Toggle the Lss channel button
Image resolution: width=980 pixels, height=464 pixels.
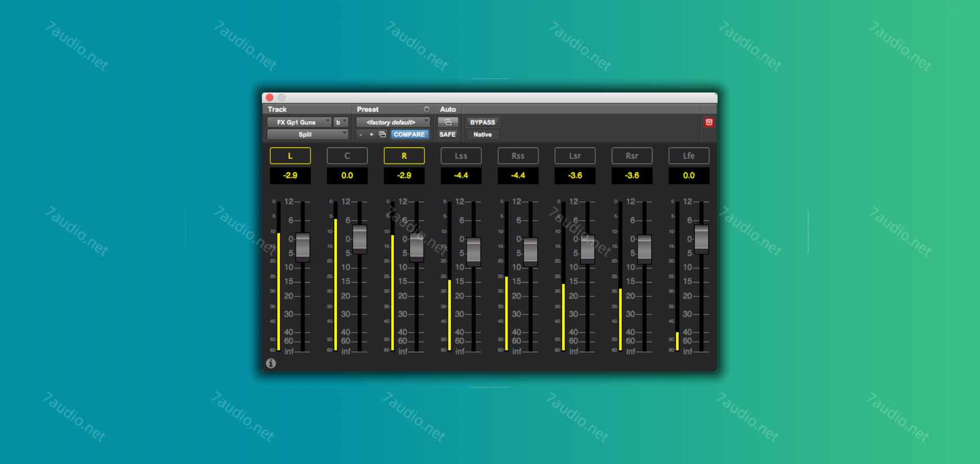(461, 156)
